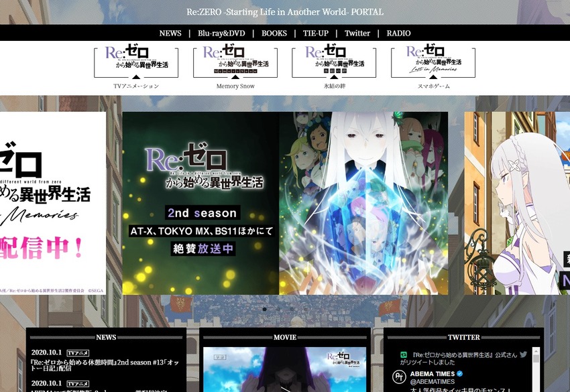The image size is (570, 392).
Task: Click the portal title at the page top
Action: point(285,12)
